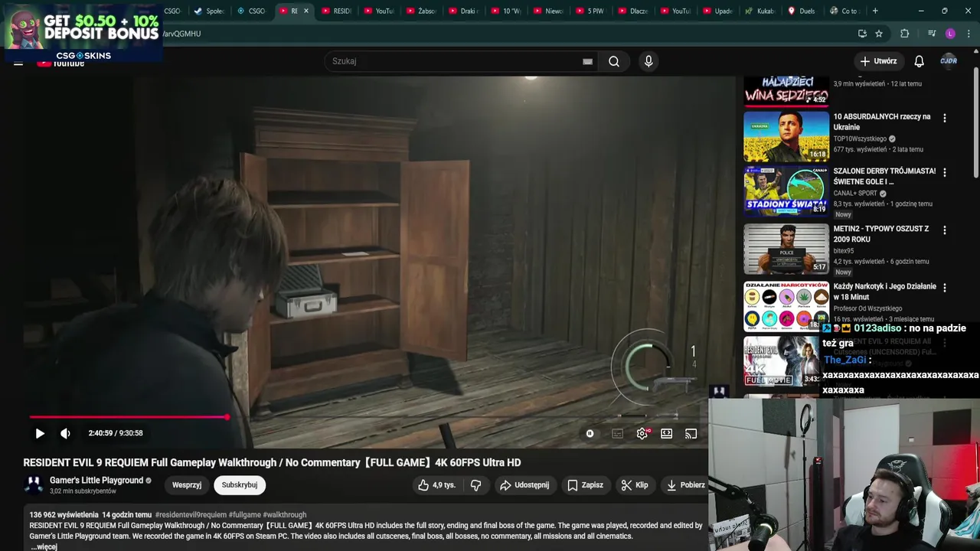Viewport: 980px width, 551px height.
Task: Cast the video with the cast icon
Action: [x=691, y=433]
